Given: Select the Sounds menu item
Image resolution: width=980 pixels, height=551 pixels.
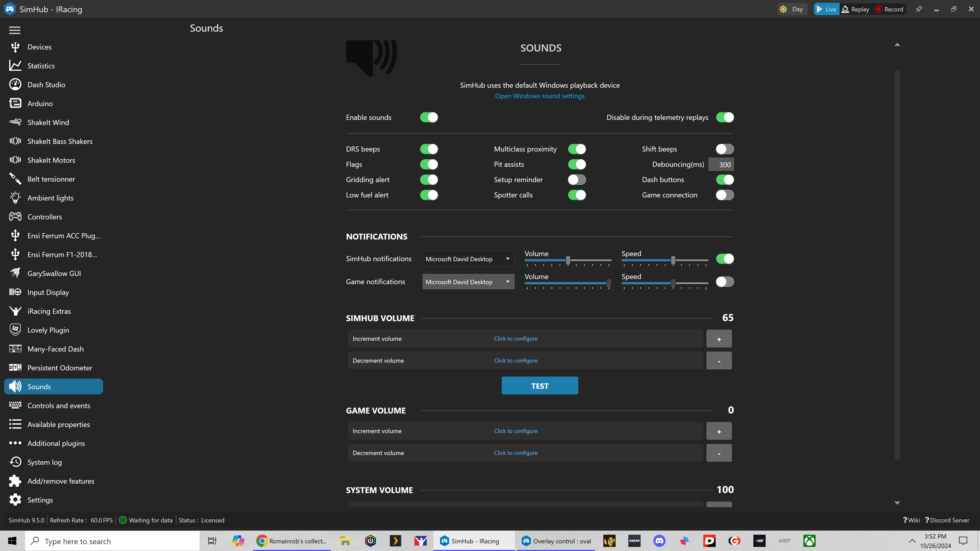Looking at the screenshot, I should click(54, 387).
